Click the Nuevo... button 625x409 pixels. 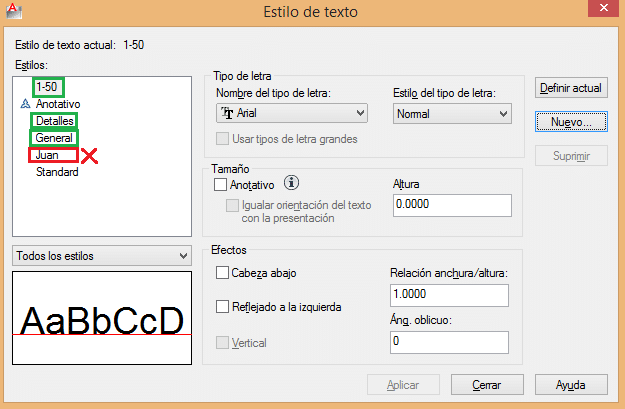coord(571,122)
